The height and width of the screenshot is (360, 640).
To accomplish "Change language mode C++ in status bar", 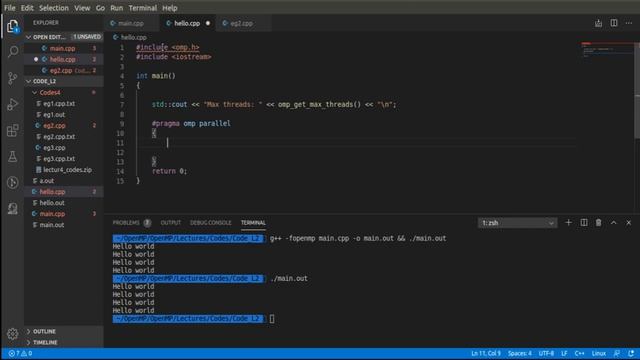I will pyautogui.click(x=579, y=353).
